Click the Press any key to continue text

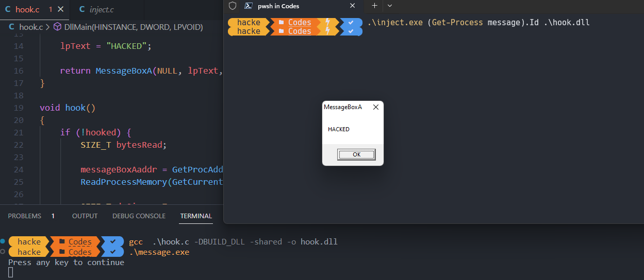tap(66, 262)
